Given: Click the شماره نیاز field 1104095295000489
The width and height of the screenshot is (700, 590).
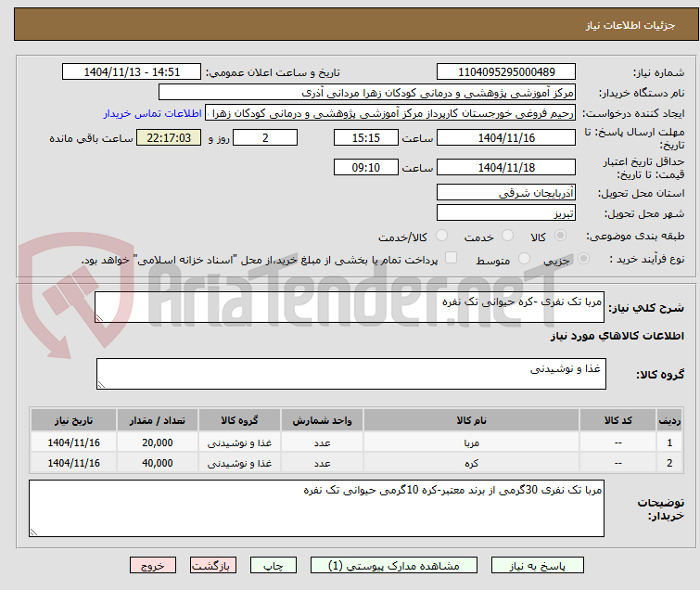Looking at the screenshot, I should point(506,72).
